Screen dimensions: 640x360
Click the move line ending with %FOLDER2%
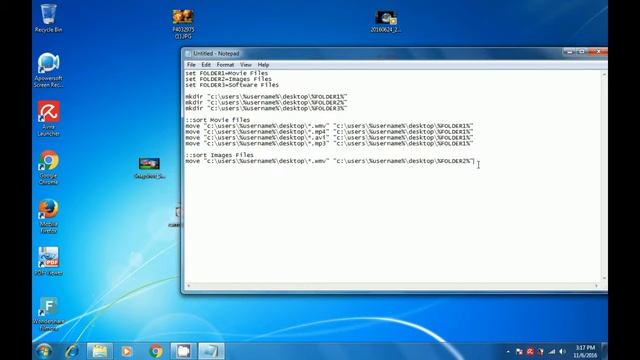pos(330,161)
